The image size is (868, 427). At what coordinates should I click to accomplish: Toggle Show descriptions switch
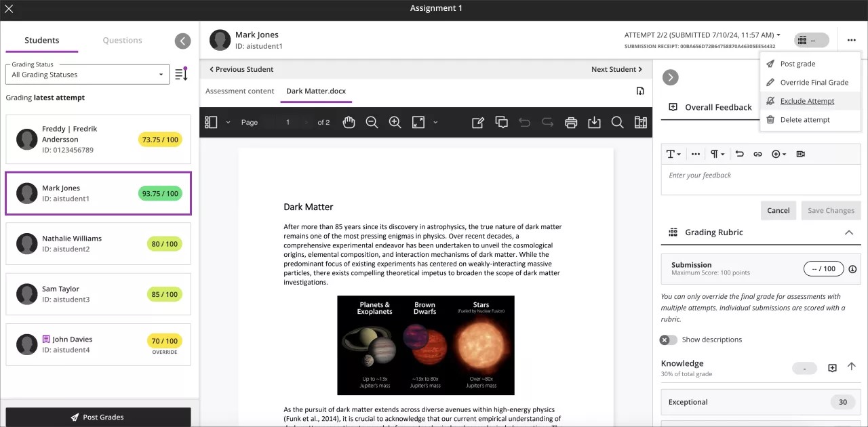coord(668,340)
